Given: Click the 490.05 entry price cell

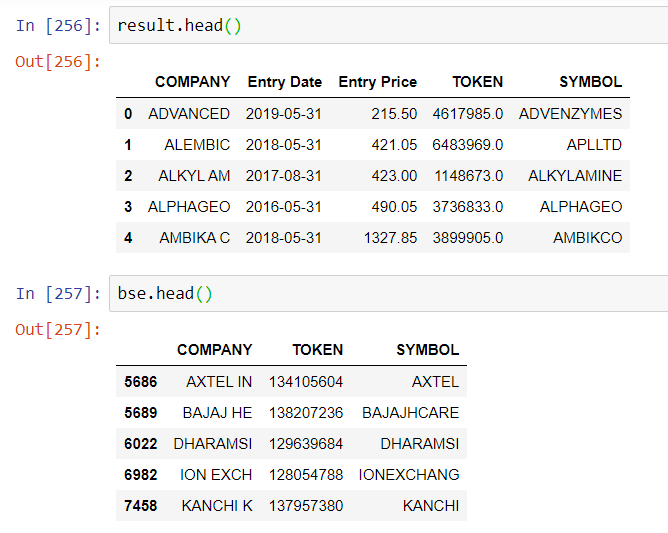Looking at the screenshot, I should click(x=394, y=207).
